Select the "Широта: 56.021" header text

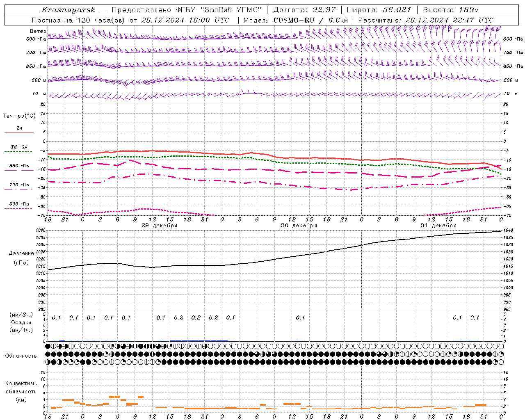[379, 10]
